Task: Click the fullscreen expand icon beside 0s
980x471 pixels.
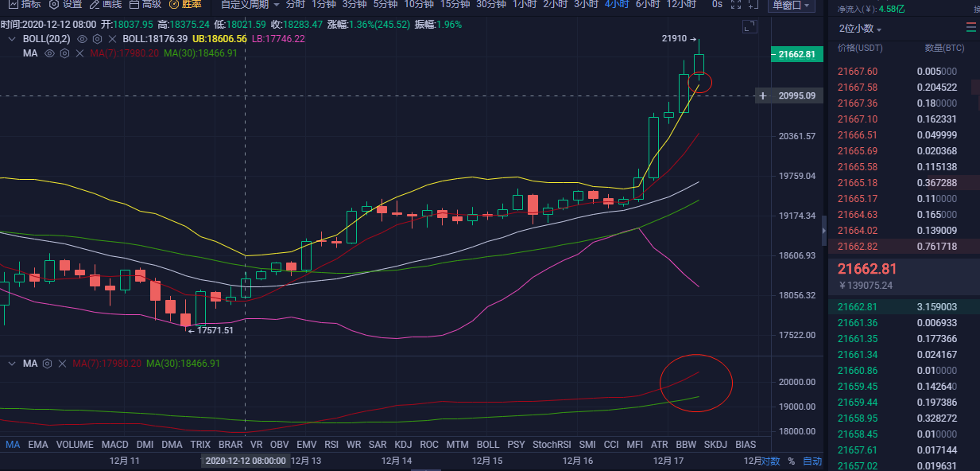Action: click(x=738, y=5)
